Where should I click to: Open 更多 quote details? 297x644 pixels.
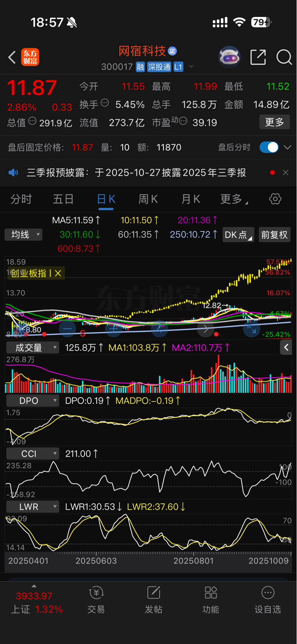pyautogui.click(x=275, y=122)
